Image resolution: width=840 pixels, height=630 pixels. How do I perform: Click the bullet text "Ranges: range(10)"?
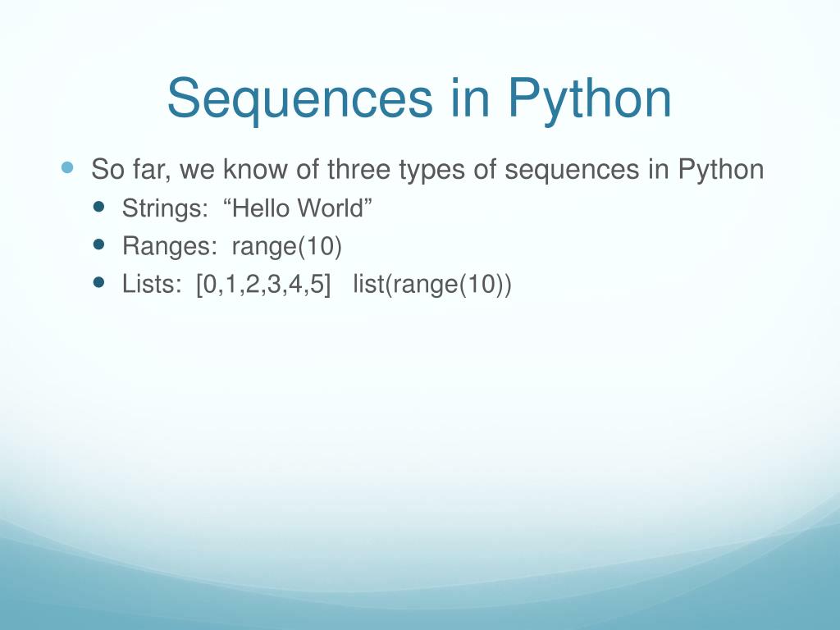(x=232, y=246)
